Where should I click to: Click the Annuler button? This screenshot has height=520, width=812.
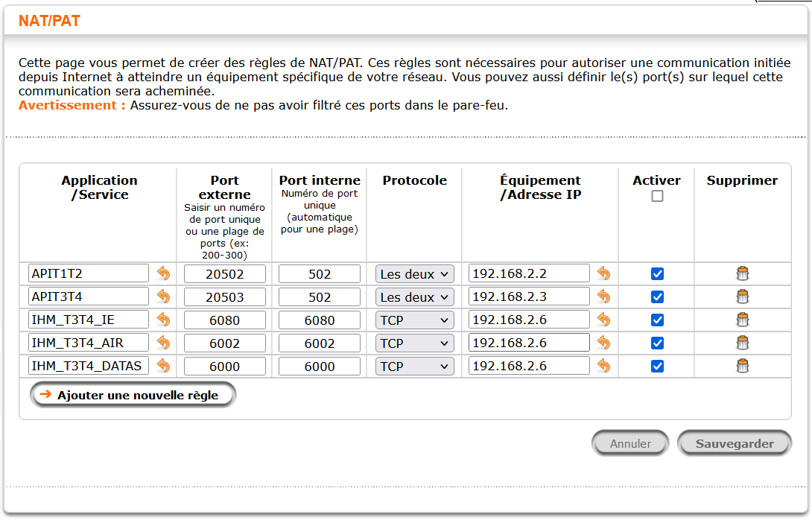[630, 443]
